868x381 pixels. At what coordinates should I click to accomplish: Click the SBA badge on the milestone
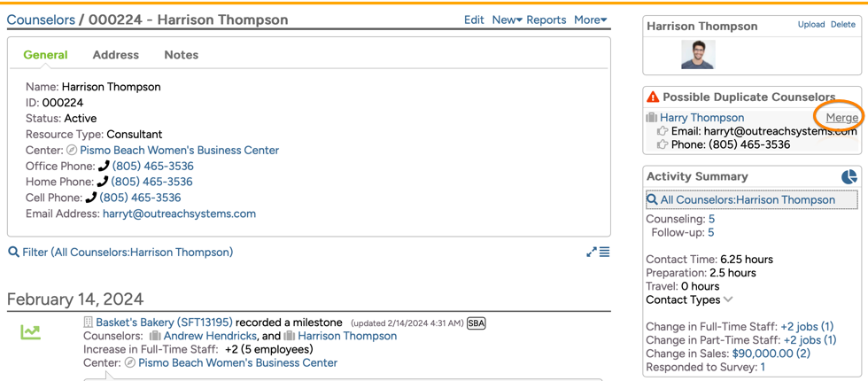(x=476, y=323)
